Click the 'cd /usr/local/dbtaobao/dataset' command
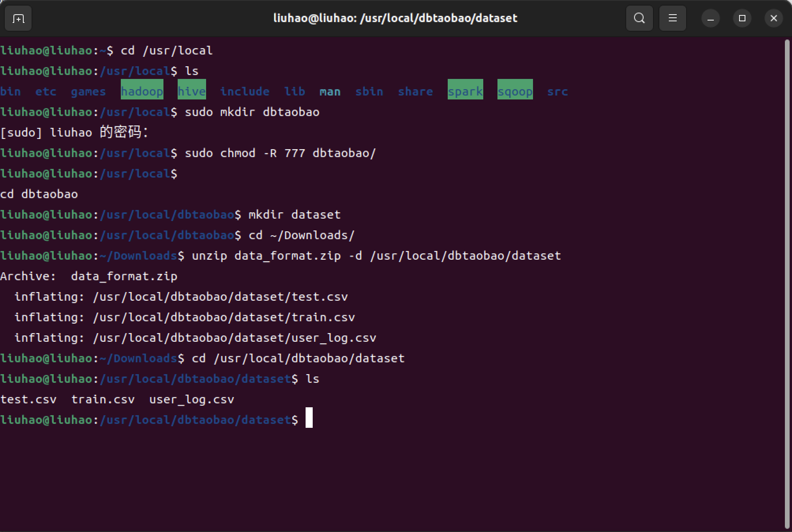Image resolution: width=792 pixels, height=532 pixels. coord(298,358)
